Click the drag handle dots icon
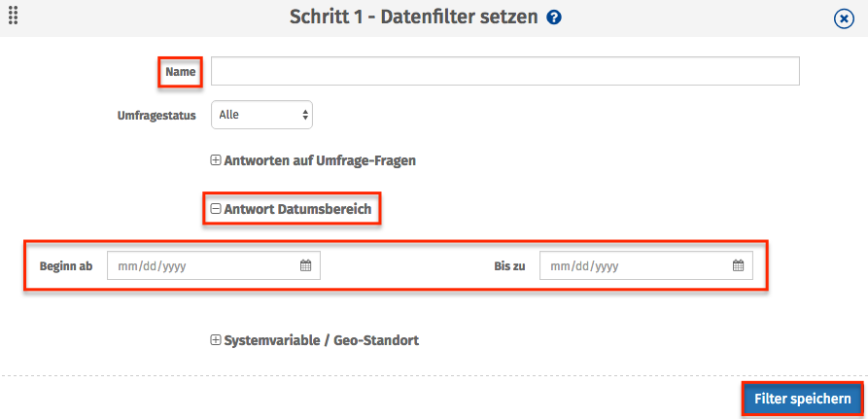868x419 pixels. tap(14, 16)
